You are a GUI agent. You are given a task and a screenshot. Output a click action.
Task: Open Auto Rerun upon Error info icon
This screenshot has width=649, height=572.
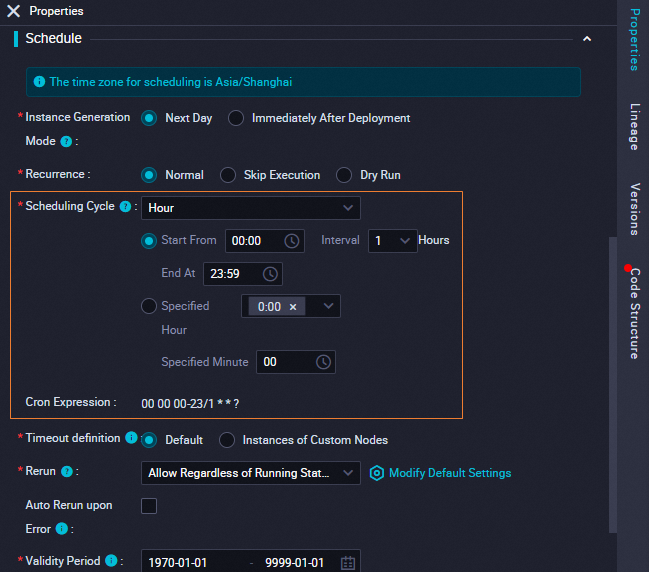(x=62, y=529)
